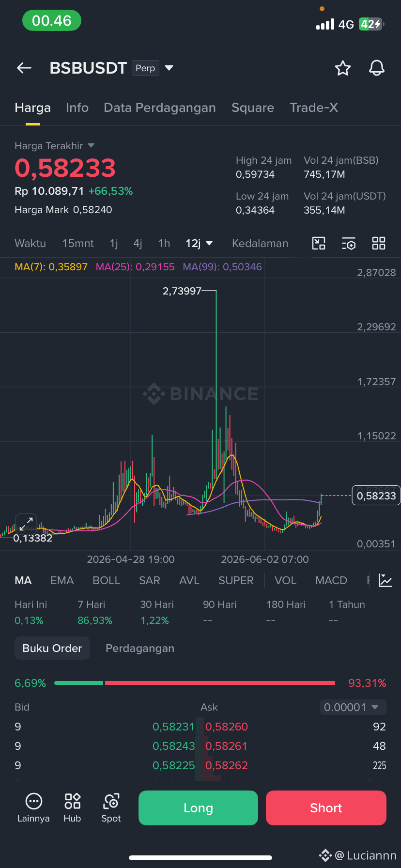This screenshot has width=401, height=868.
Task: Enable the SUPER indicator
Action: (x=236, y=580)
